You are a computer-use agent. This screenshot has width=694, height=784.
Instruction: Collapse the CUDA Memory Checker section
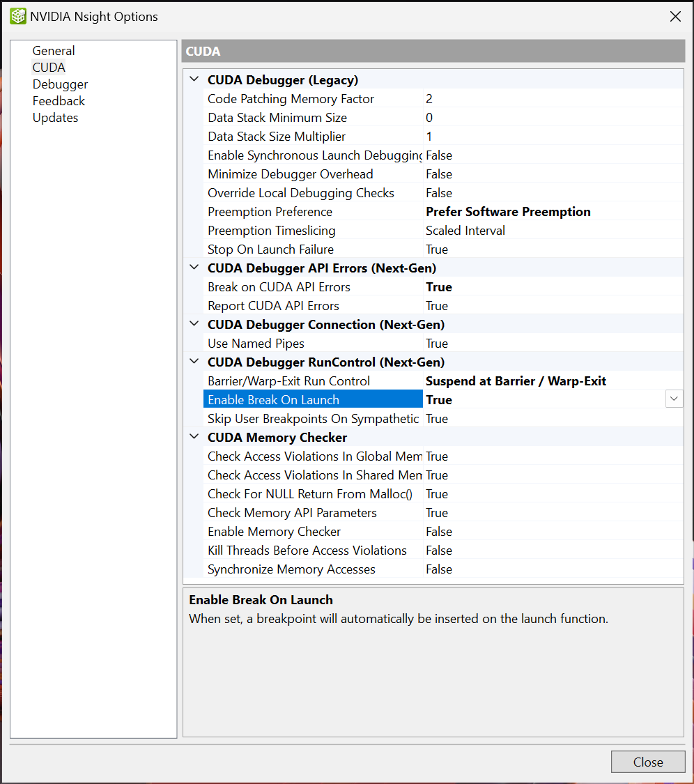pos(194,436)
